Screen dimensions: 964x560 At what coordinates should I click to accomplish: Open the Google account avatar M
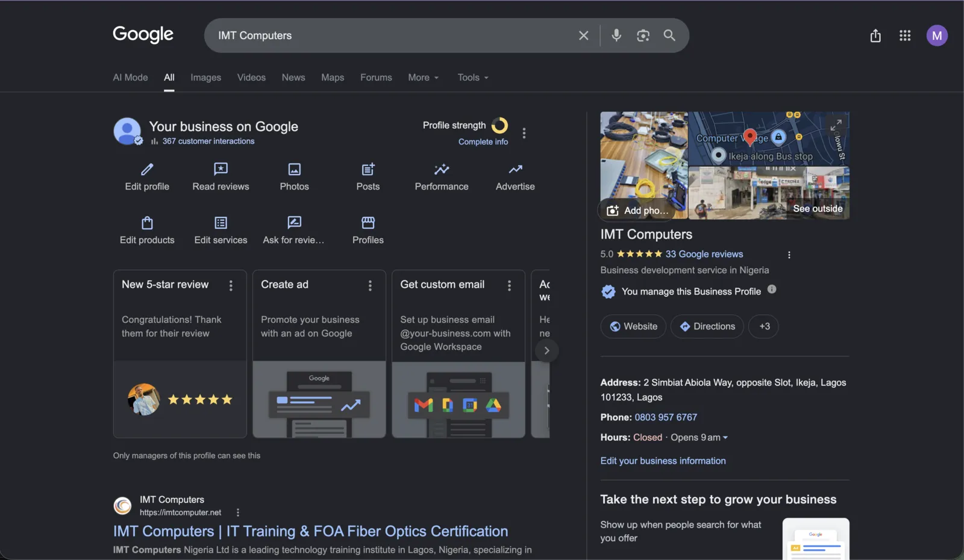pos(937,36)
